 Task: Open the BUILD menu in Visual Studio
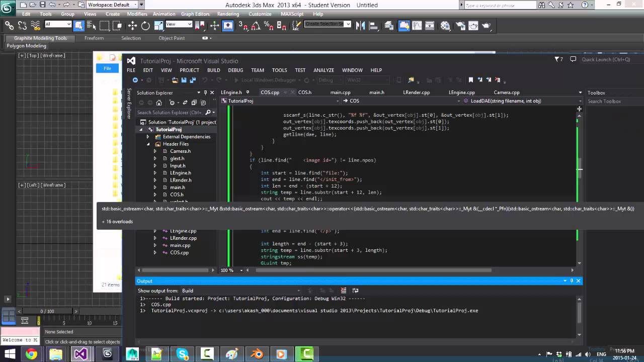pyautogui.click(x=213, y=70)
